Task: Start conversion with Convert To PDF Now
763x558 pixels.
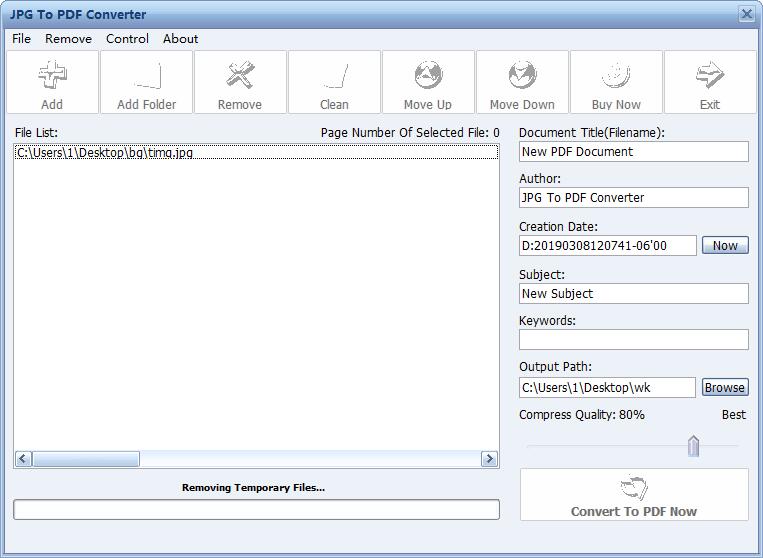Action: coord(634,495)
